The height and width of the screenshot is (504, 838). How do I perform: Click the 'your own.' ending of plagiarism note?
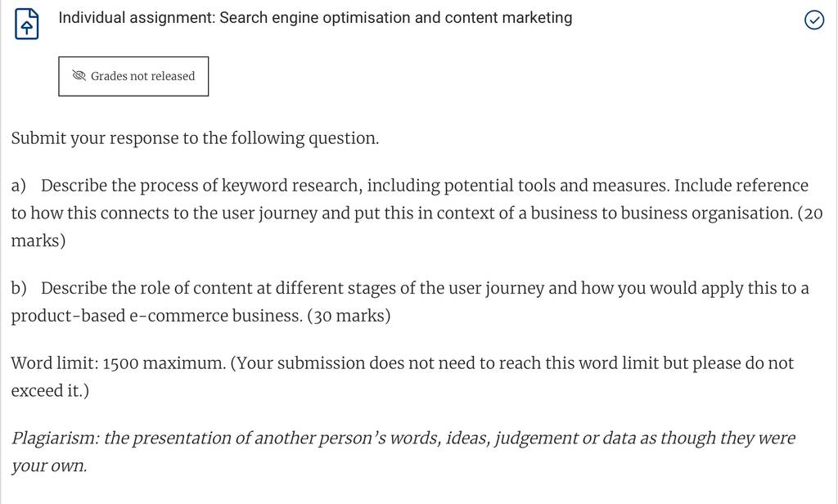pyautogui.click(x=48, y=466)
